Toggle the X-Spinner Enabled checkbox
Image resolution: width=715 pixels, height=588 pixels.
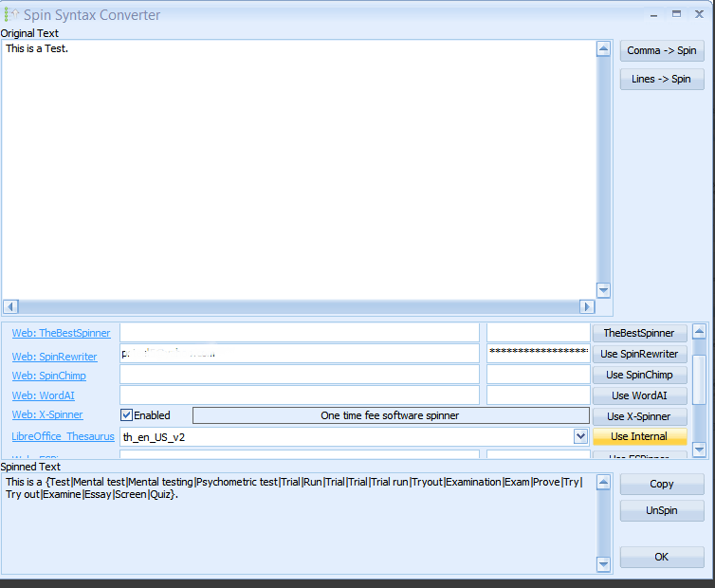click(126, 415)
